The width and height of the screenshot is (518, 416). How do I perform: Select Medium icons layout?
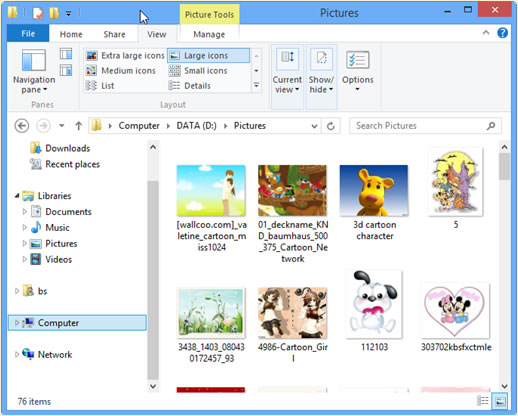click(x=121, y=71)
